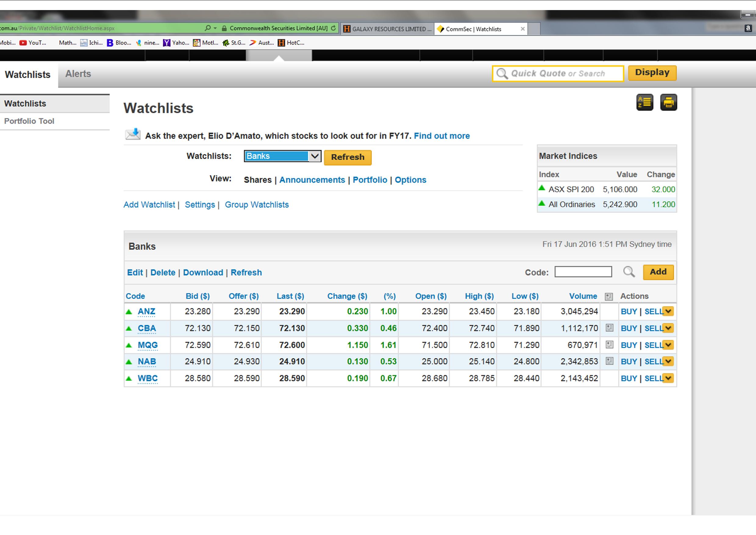
Task: Switch view to Options
Action: 410,180
